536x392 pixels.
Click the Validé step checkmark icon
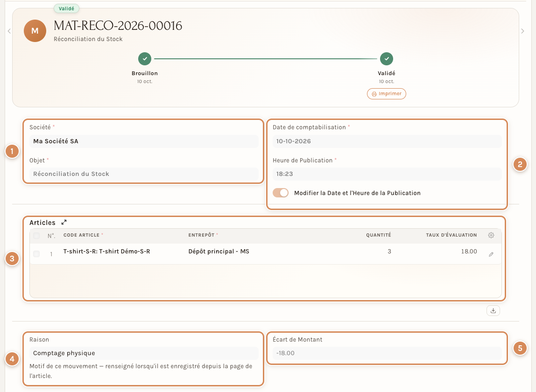(386, 59)
